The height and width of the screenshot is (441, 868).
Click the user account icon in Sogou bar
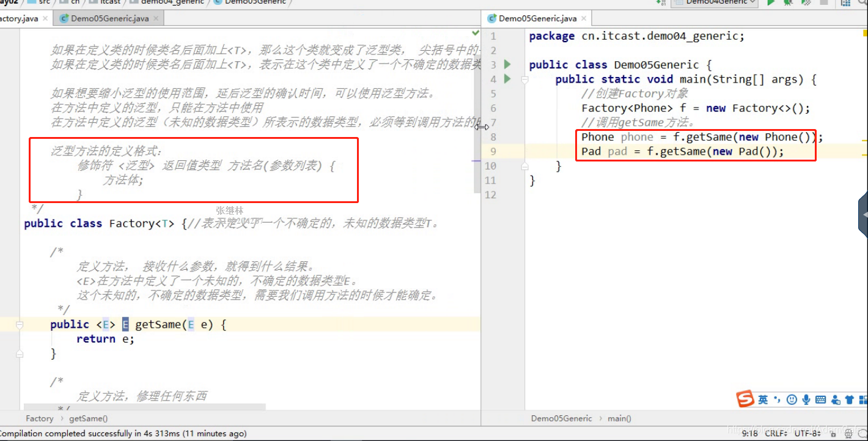[x=836, y=399]
